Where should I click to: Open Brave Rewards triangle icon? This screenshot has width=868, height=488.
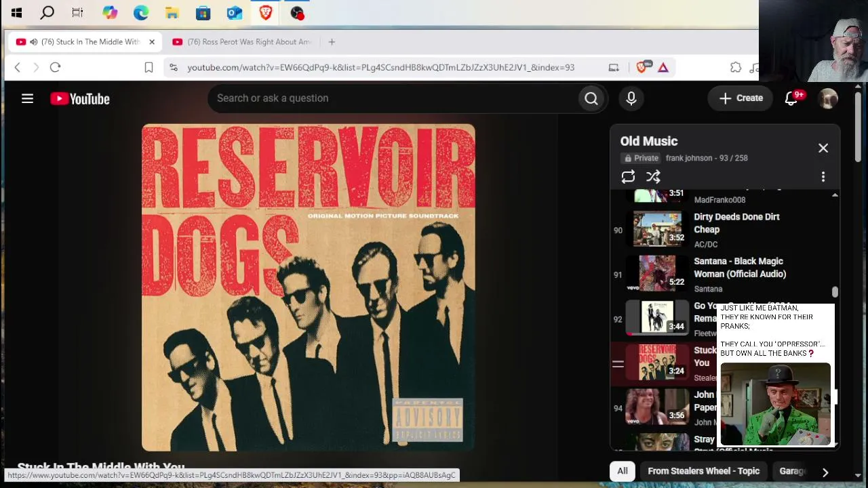[663, 67]
